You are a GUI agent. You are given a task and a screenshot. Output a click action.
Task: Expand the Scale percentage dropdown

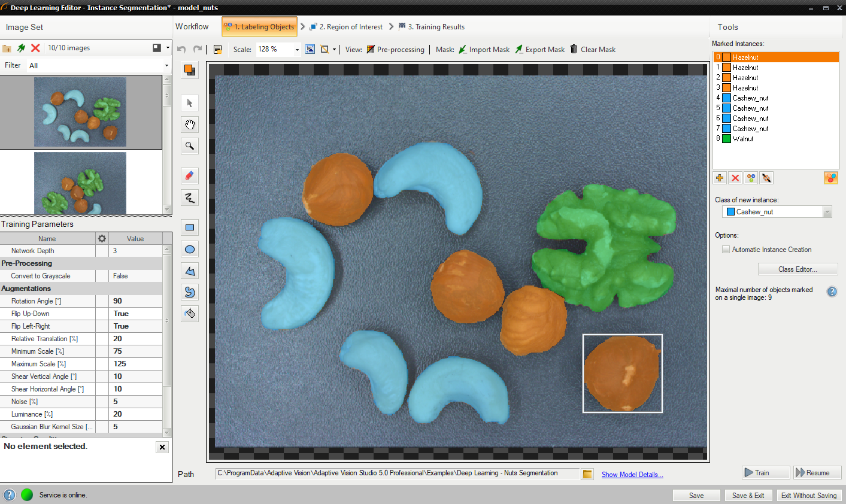[297, 50]
